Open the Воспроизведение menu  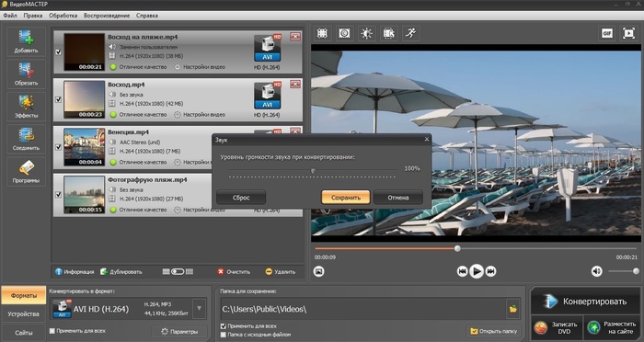click(x=107, y=16)
